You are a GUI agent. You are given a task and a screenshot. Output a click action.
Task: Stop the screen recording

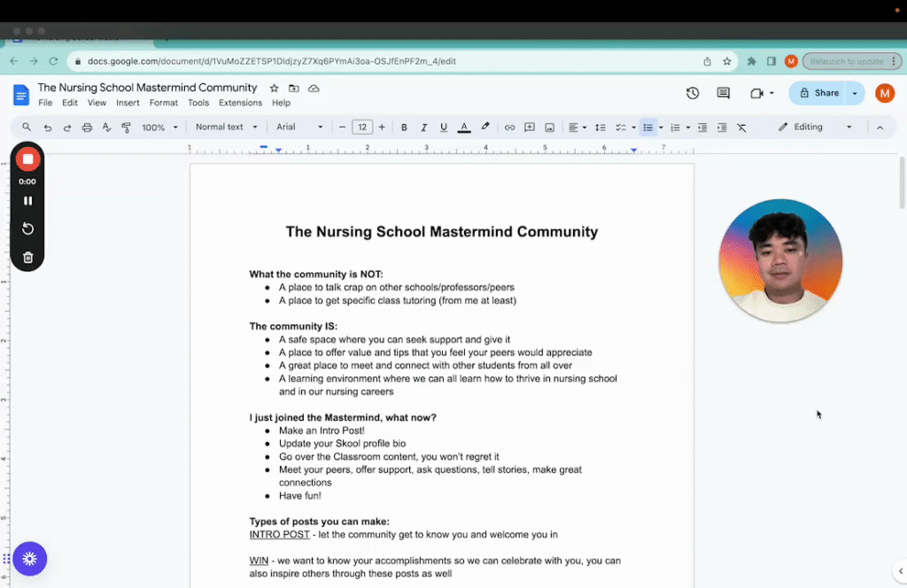pos(27,159)
